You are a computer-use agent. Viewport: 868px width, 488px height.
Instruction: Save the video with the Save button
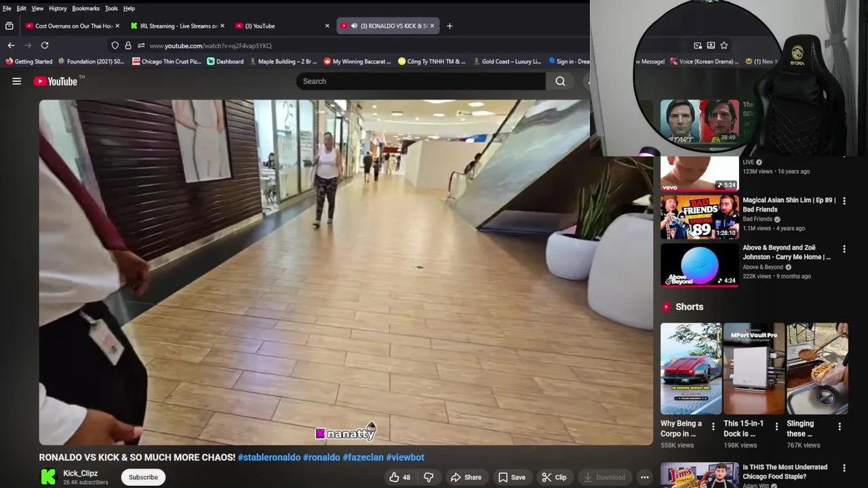(512, 477)
